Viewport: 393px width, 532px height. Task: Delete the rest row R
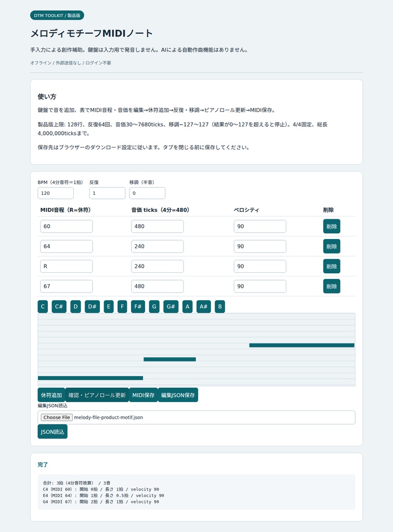[x=332, y=267]
